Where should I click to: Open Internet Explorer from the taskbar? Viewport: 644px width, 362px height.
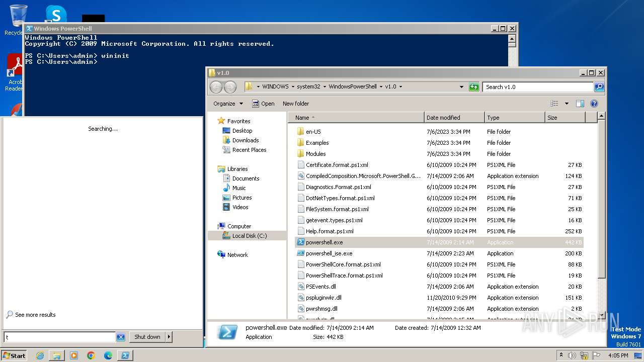pyautogui.click(x=40, y=355)
